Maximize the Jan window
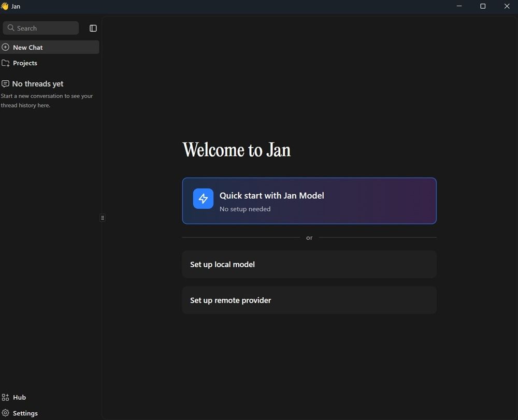The height and width of the screenshot is (420, 518). [x=483, y=6]
